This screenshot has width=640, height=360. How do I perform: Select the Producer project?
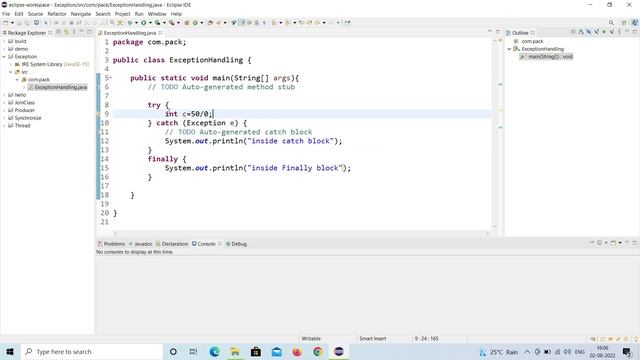[24, 110]
